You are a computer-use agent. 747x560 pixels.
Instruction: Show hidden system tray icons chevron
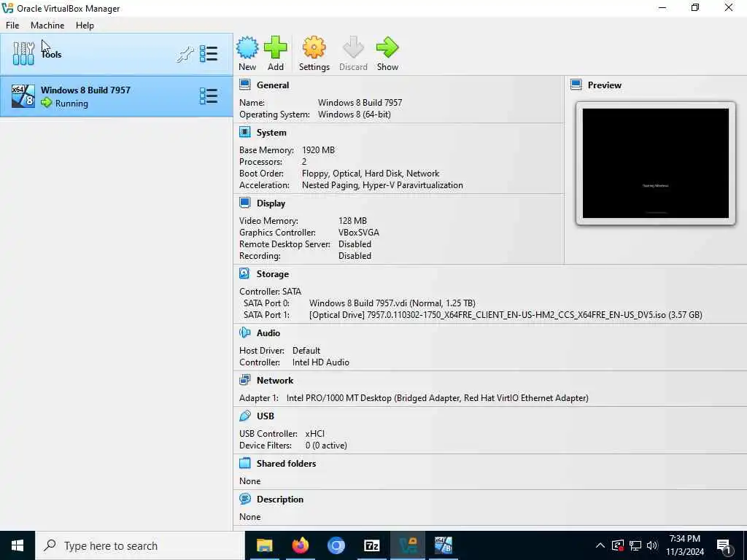tap(600, 545)
